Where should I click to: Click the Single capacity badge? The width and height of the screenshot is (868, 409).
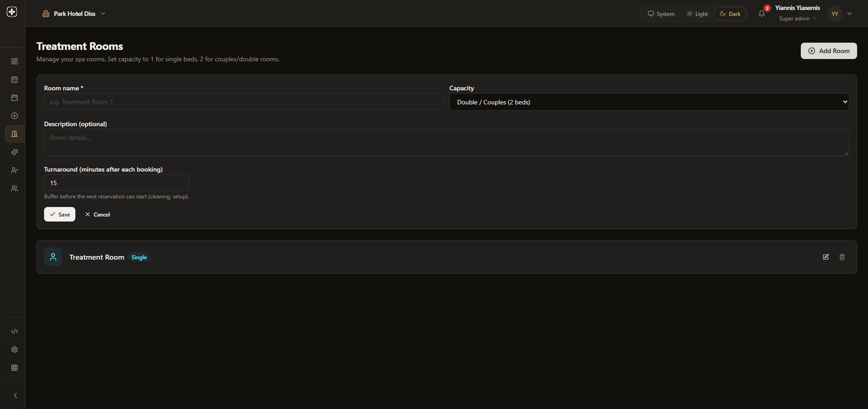point(139,257)
